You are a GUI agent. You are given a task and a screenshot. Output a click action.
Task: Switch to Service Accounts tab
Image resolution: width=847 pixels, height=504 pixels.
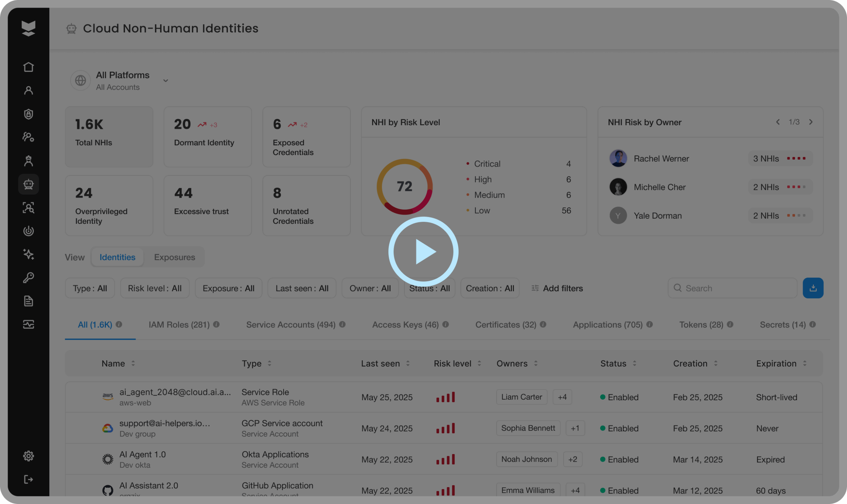(x=290, y=325)
